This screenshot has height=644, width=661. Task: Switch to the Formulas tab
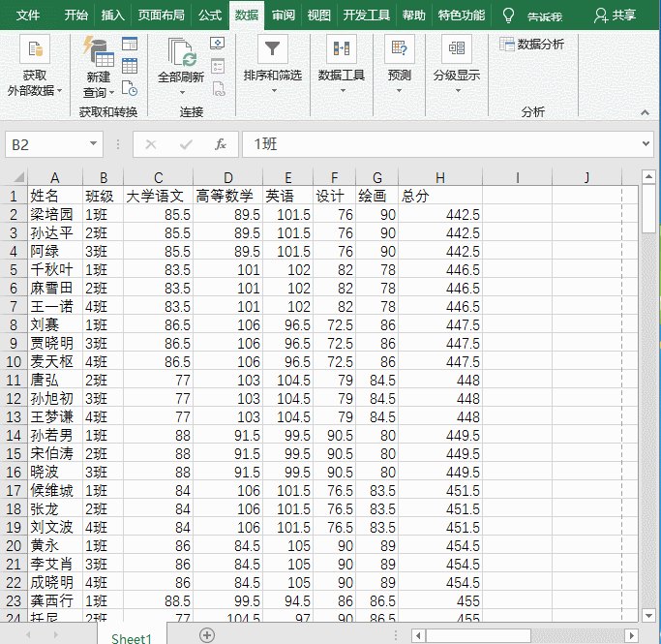coord(209,15)
